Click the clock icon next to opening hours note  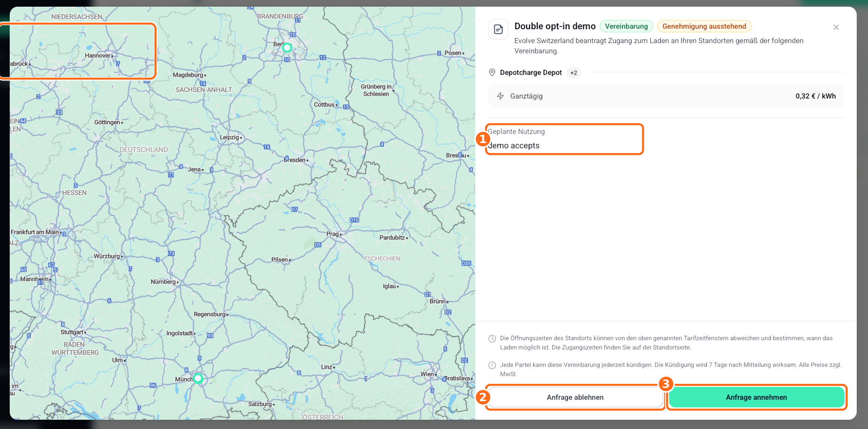click(x=492, y=339)
